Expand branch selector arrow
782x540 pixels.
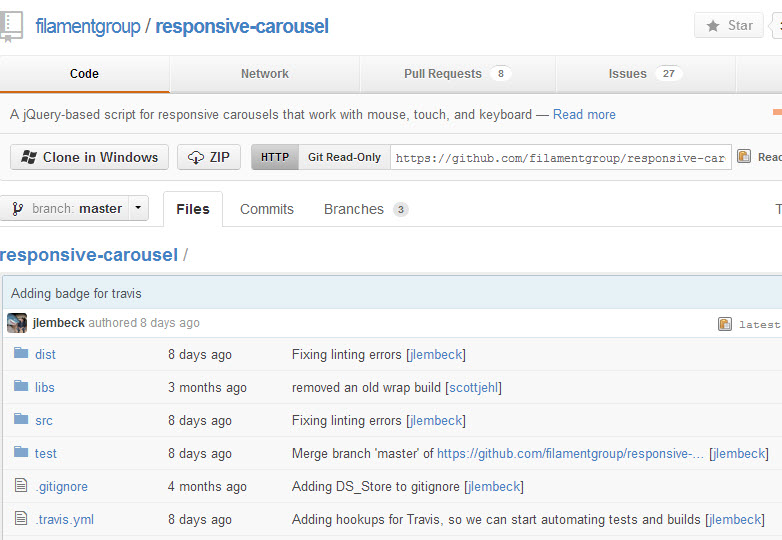tap(139, 208)
